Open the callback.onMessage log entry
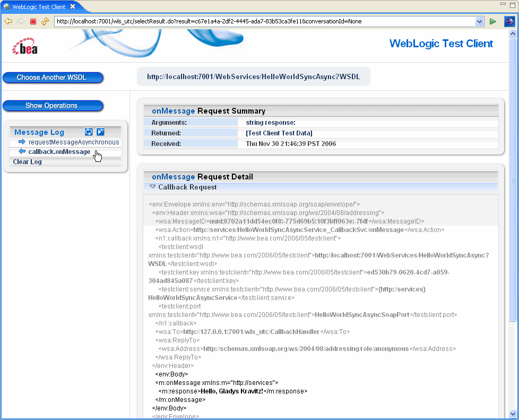 tap(59, 152)
